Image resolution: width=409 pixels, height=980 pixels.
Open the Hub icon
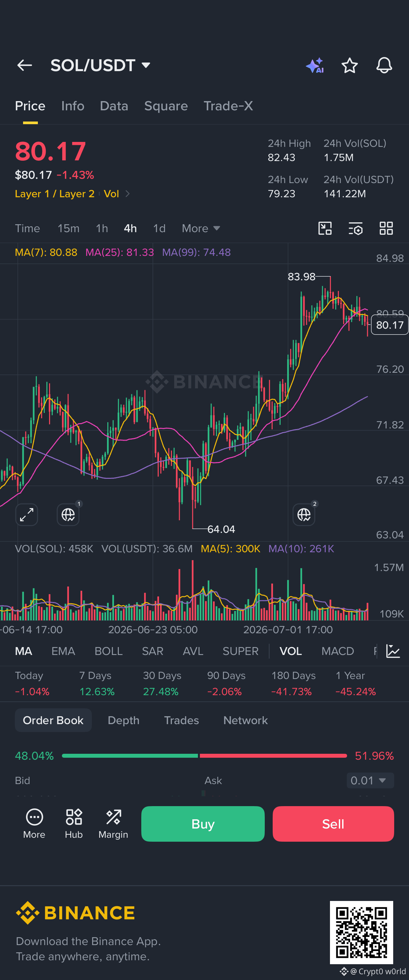74,824
